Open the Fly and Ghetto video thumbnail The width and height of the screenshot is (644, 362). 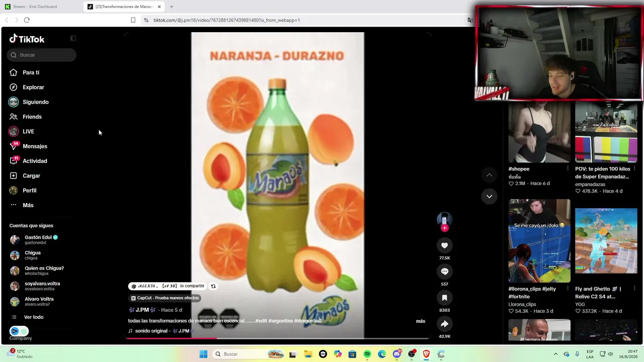[x=606, y=241]
